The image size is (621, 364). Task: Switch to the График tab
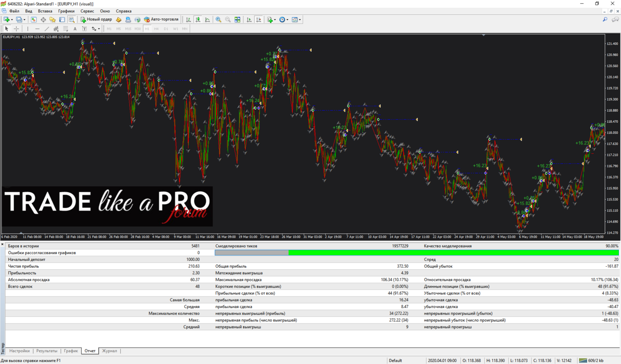pyautogui.click(x=71, y=351)
